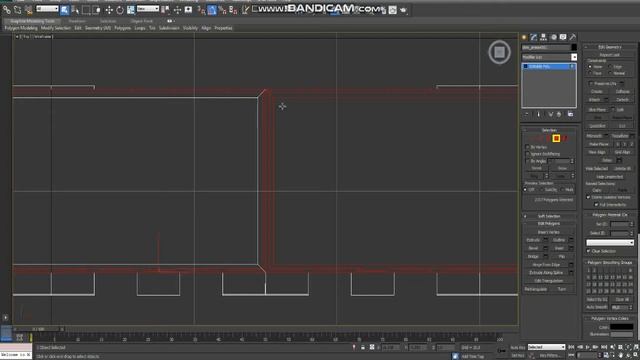Image resolution: width=640 pixels, height=360 pixels.
Task: Click the Hide Unselected button
Action: tap(609, 177)
